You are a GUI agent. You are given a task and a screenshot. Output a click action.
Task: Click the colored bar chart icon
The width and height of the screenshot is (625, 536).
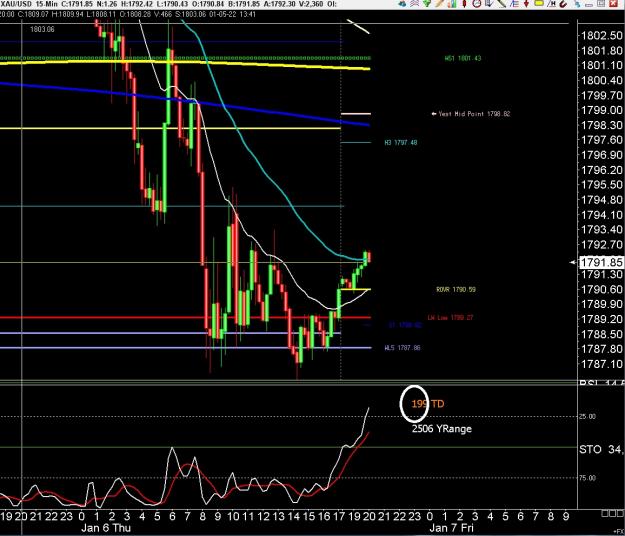[452, 4]
